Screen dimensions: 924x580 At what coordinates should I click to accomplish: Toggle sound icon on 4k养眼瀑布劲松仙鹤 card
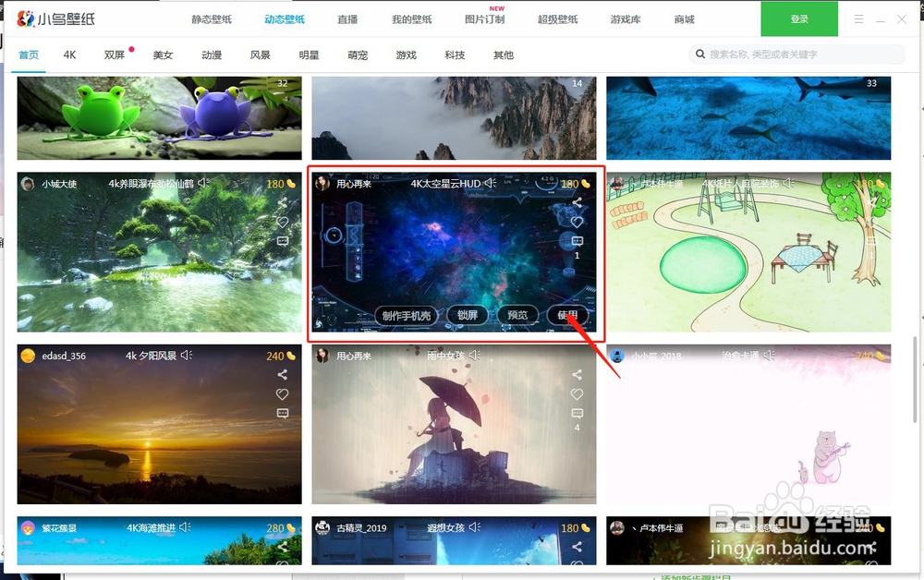click(203, 183)
